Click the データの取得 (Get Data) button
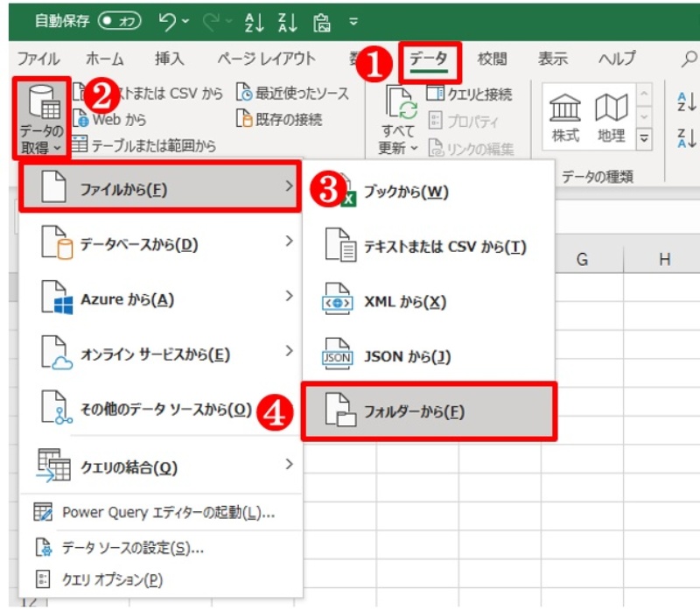 [41, 119]
